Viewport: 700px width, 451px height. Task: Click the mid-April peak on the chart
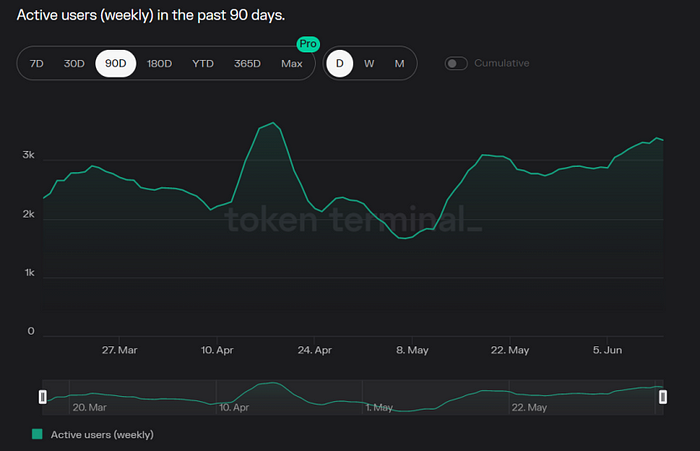[x=274, y=123]
